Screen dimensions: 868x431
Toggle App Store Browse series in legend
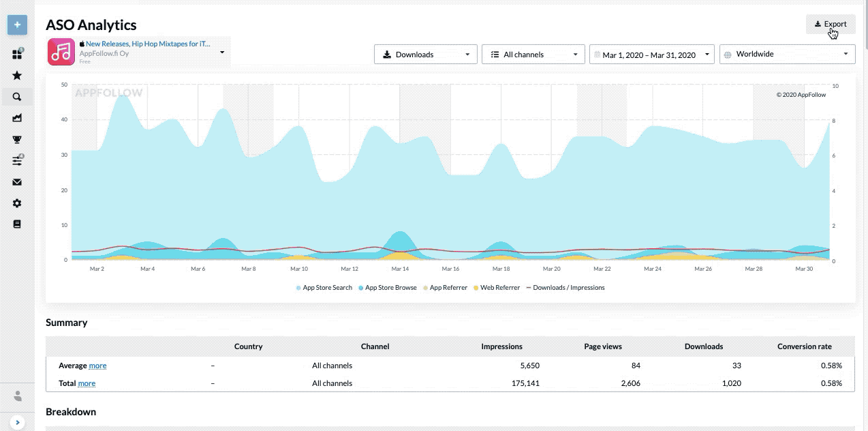388,288
